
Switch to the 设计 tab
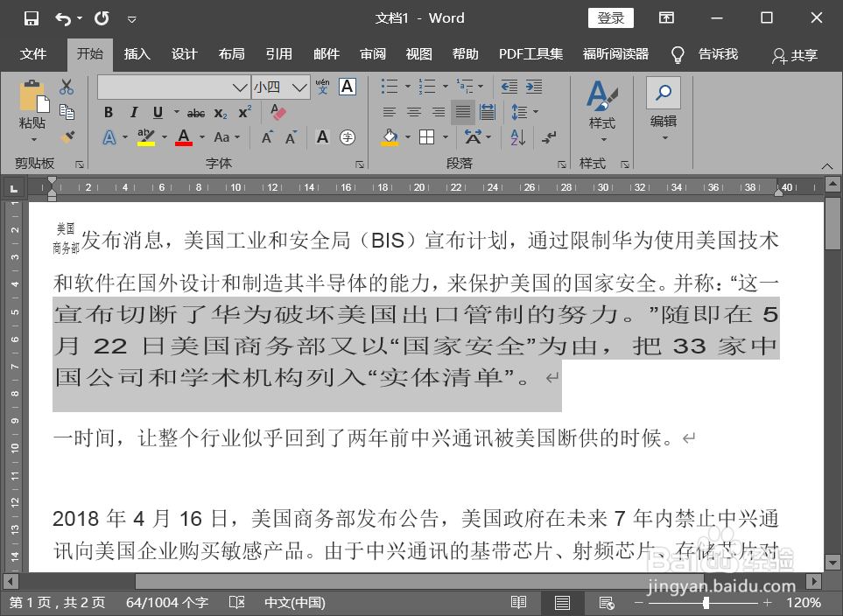(x=185, y=54)
